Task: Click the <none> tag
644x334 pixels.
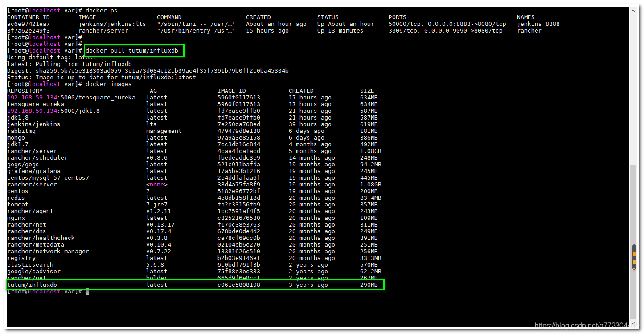Action: (157, 185)
